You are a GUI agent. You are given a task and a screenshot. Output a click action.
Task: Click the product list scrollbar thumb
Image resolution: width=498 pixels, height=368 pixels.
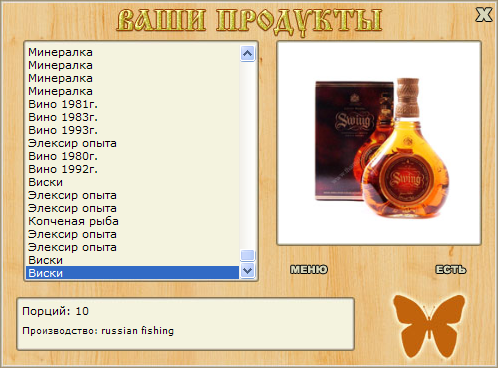click(x=247, y=255)
